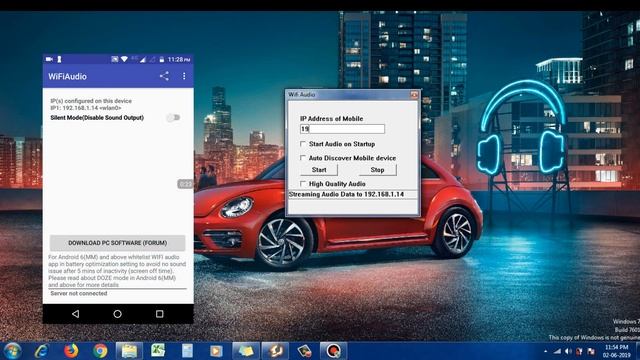Open the media player taskbar icon
Image resolution: width=640 pixels, height=360 pixels.
(x=216, y=351)
